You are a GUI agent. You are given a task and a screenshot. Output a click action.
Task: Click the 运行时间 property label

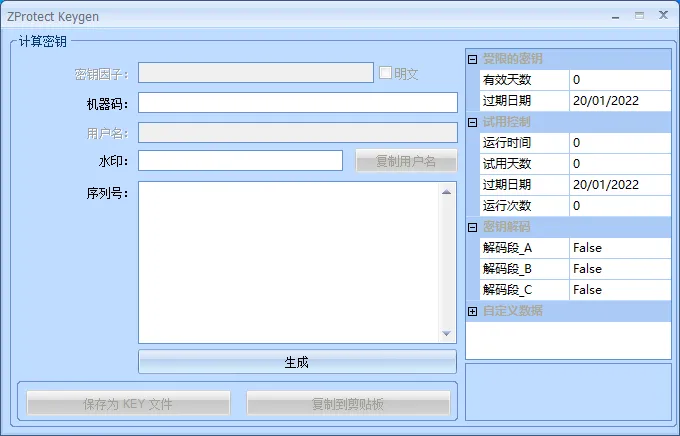coord(524,143)
